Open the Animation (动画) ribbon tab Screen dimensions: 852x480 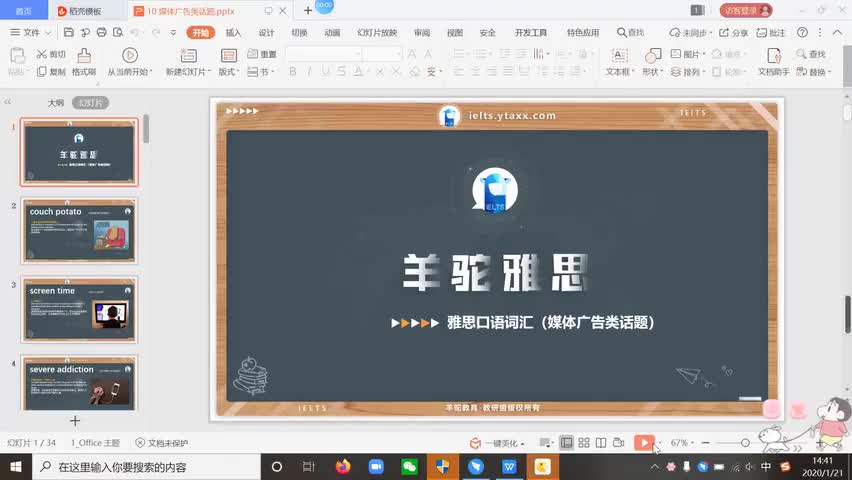[332, 33]
